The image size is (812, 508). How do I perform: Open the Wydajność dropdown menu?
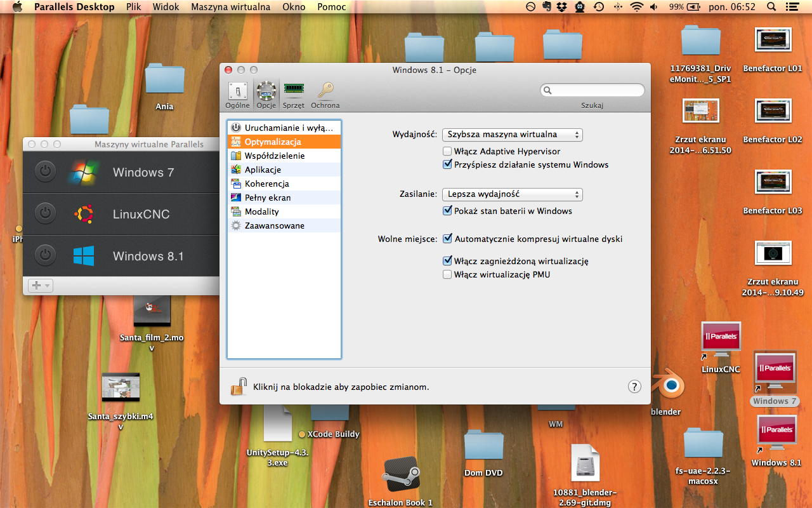pos(512,135)
